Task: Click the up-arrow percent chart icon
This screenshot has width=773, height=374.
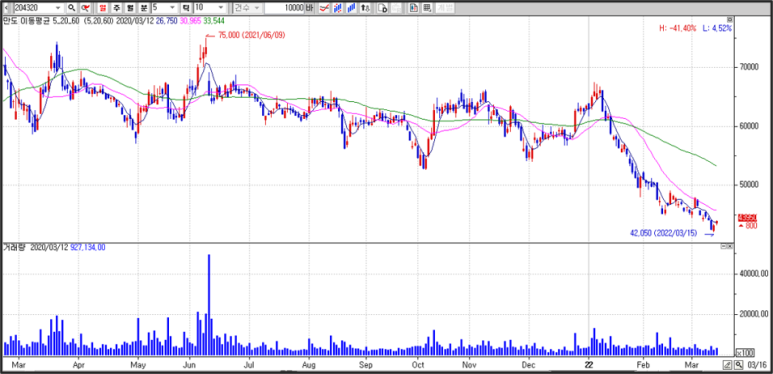Action: [x=365, y=8]
